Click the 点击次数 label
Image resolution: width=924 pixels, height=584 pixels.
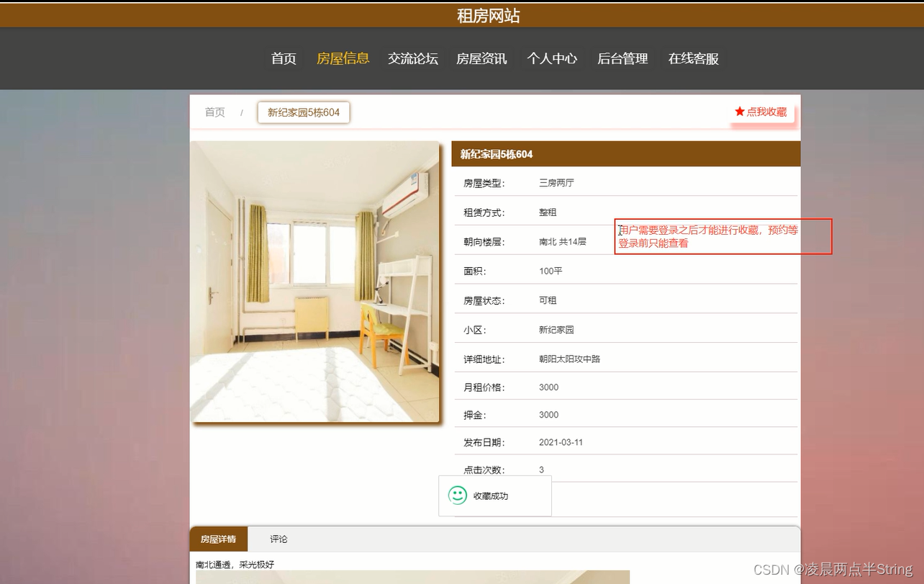coord(484,470)
